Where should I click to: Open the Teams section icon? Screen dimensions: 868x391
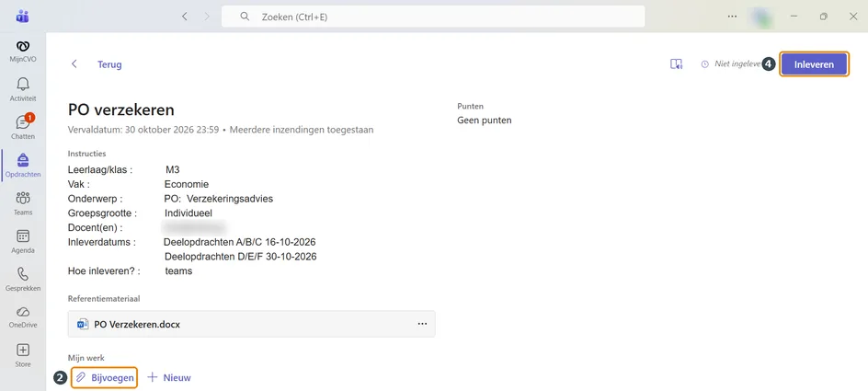(x=23, y=202)
